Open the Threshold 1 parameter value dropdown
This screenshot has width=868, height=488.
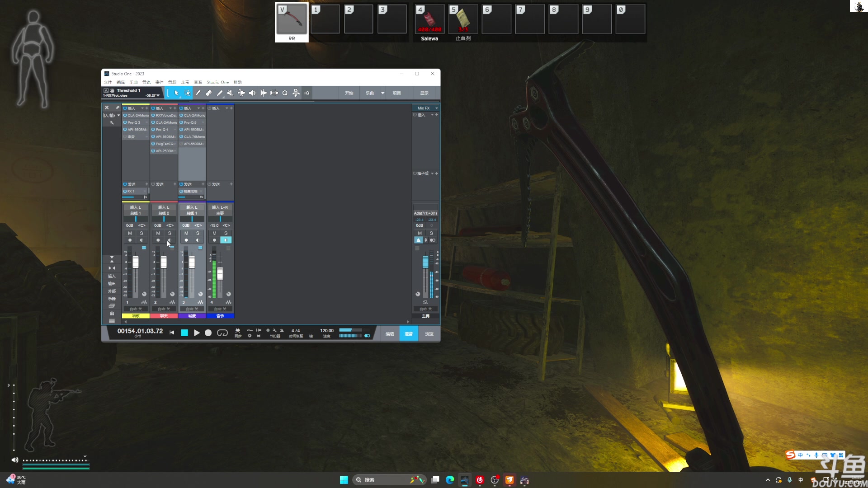click(158, 95)
